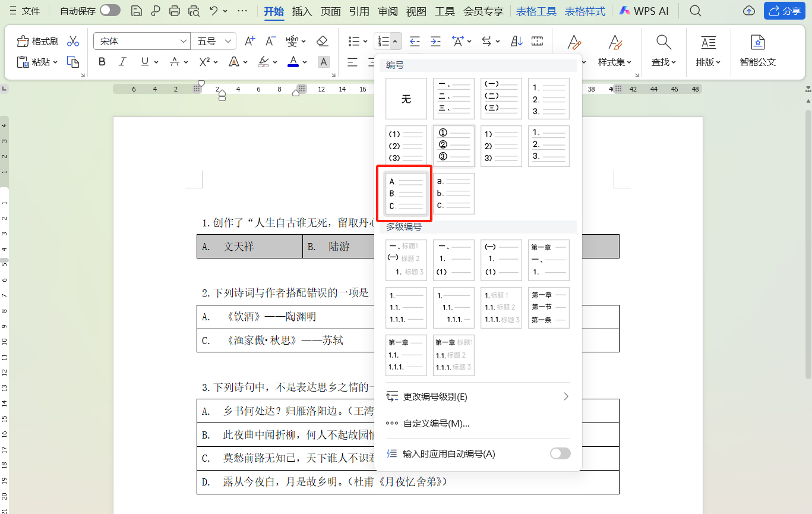Select the A B C numbering style
Viewport: 812px width, 514px height.
click(x=406, y=193)
